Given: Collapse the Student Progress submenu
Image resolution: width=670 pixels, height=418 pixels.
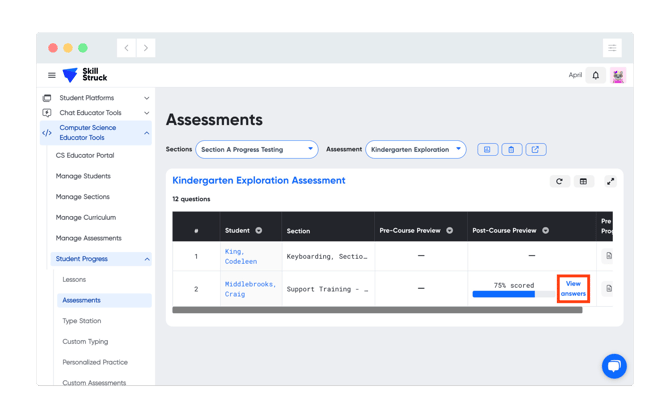Looking at the screenshot, I should coord(147,259).
